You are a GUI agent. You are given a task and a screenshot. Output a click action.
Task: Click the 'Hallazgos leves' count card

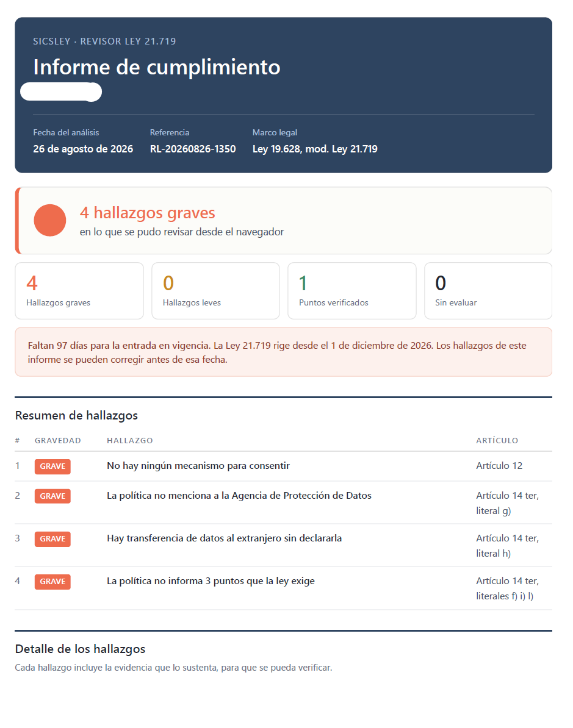pos(215,291)
